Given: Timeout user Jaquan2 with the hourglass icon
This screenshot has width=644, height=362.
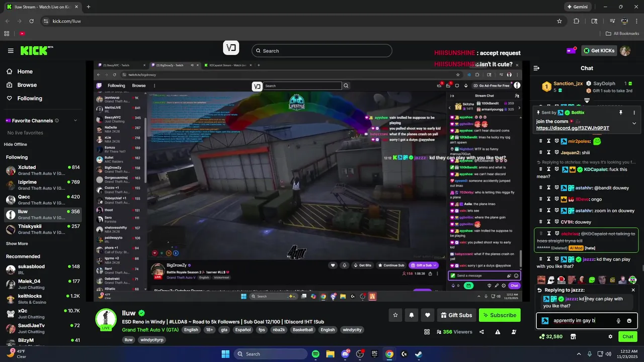Looking at the screenshot, I should tap(549, 152).
